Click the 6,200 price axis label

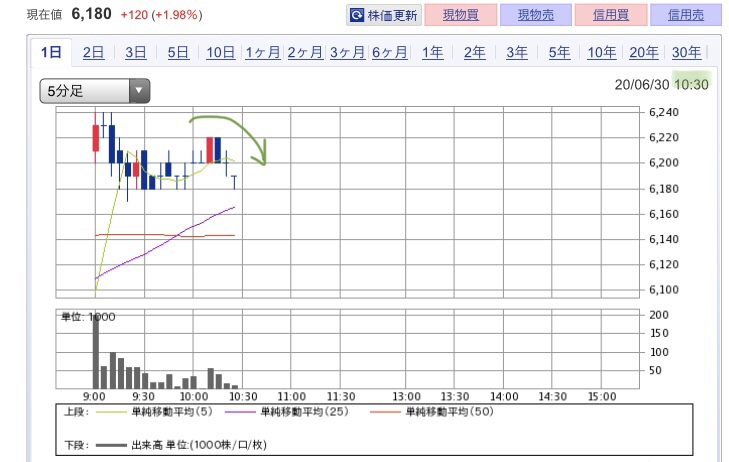pyautogui.click(x=664, y=163)
